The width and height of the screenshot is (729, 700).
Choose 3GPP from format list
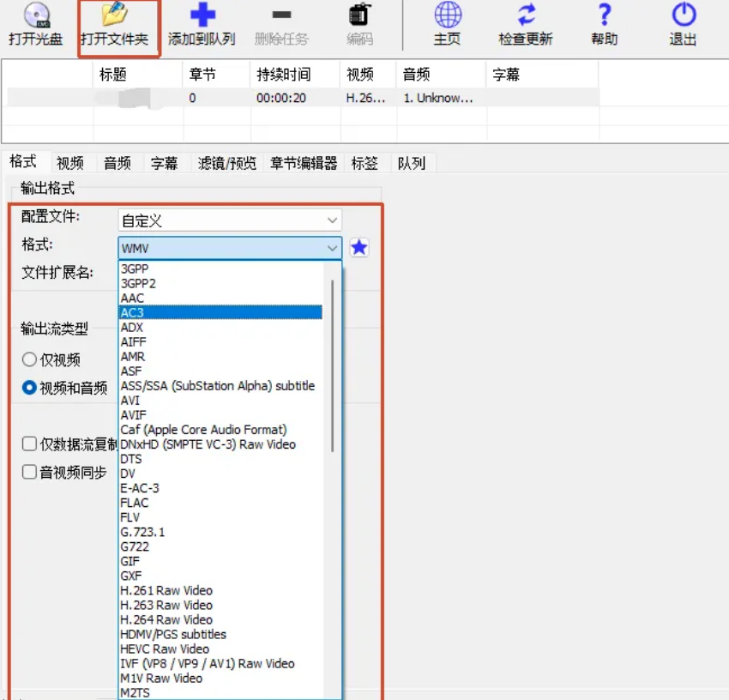(x=220, y=269)
